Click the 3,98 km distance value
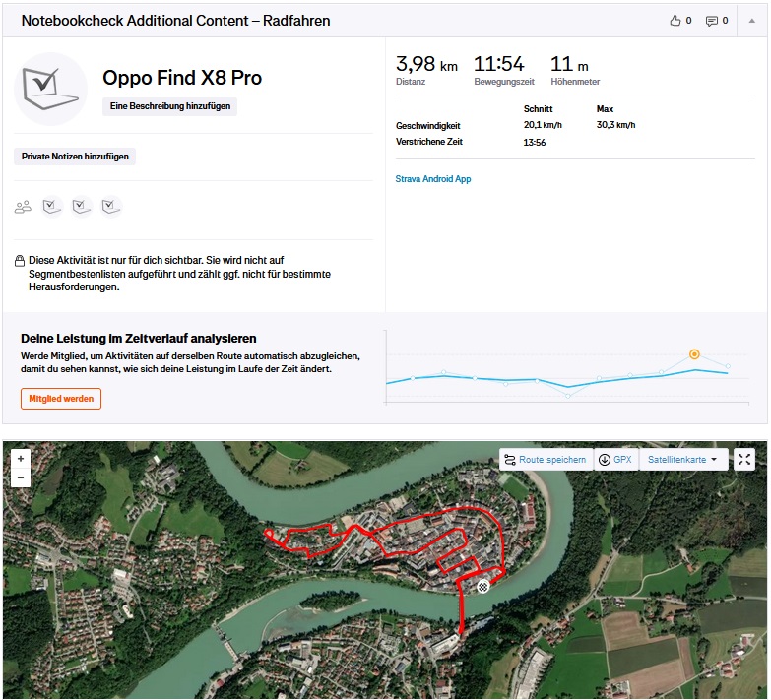This screenshot has width=771, height=700. pos(426,64)
